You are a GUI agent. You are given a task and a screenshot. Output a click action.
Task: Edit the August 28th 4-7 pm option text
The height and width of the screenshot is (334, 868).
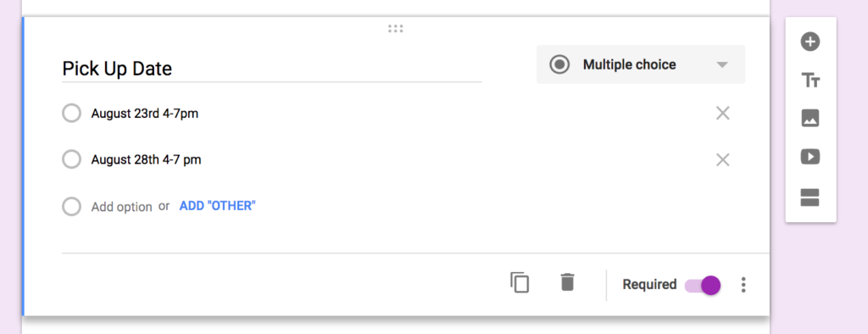(146, 160)
